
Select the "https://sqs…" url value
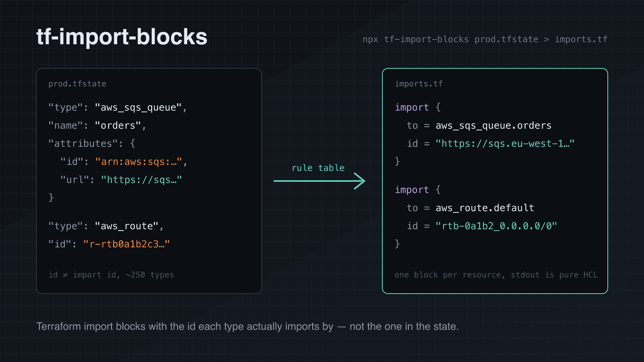pos(141,180)
